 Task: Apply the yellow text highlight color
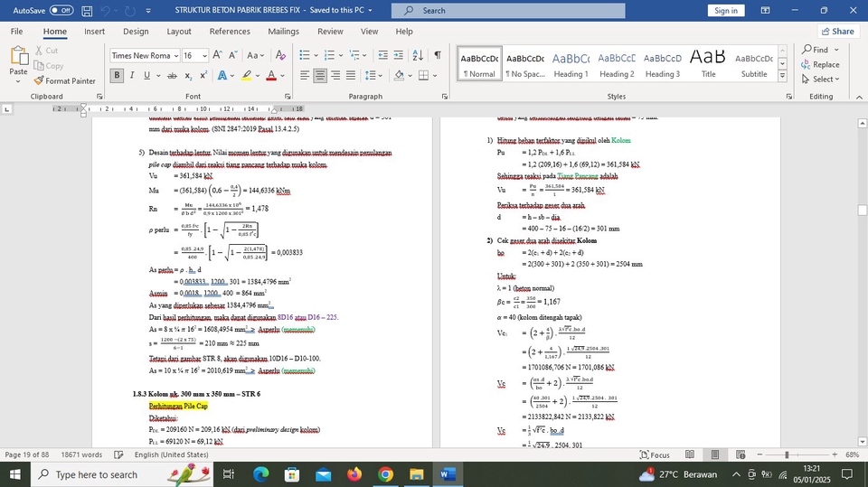[x=247, y=75]
